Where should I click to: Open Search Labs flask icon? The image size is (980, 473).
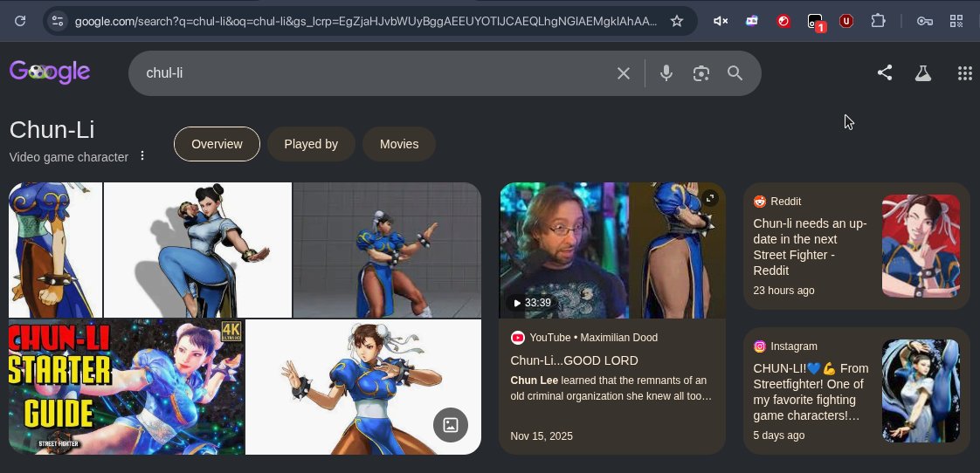(x=923, y=73)
